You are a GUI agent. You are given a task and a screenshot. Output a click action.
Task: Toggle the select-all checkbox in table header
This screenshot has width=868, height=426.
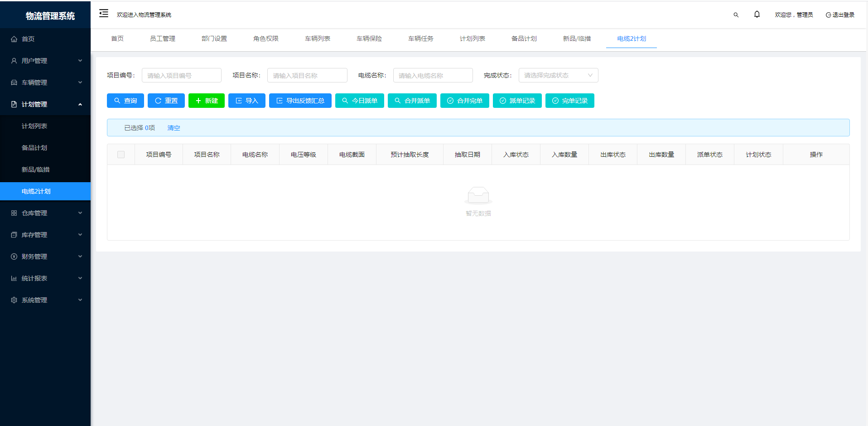pos(121,155)
